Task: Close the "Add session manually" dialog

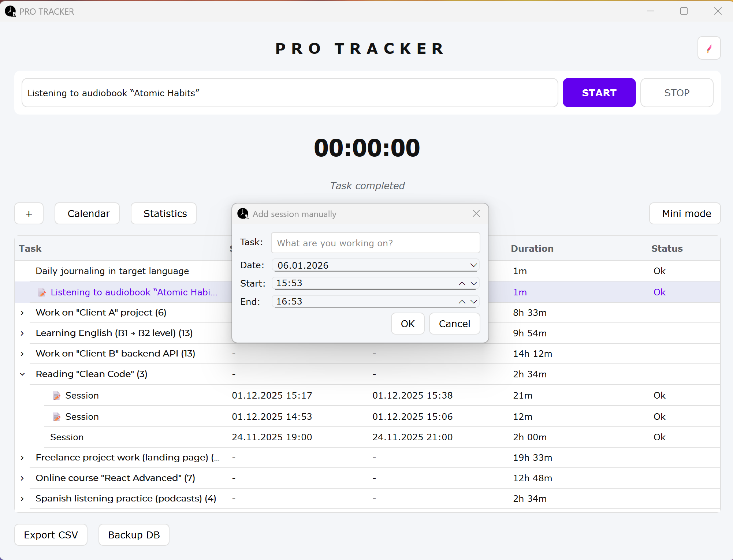Action: (476, 213)
